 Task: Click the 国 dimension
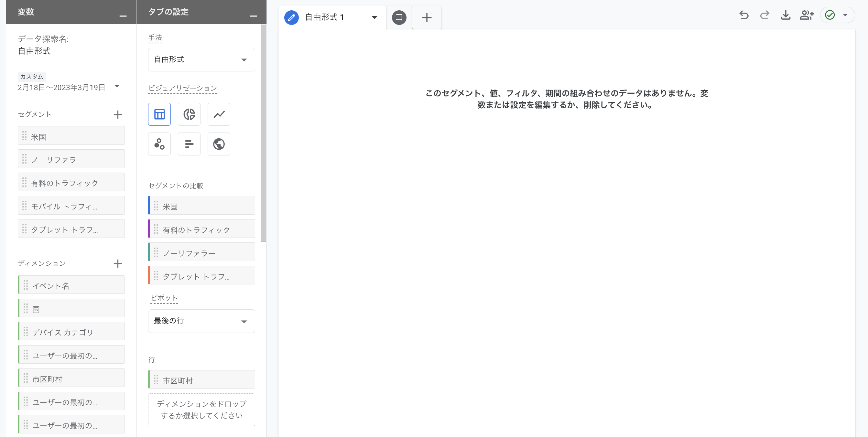click(71, 308)
